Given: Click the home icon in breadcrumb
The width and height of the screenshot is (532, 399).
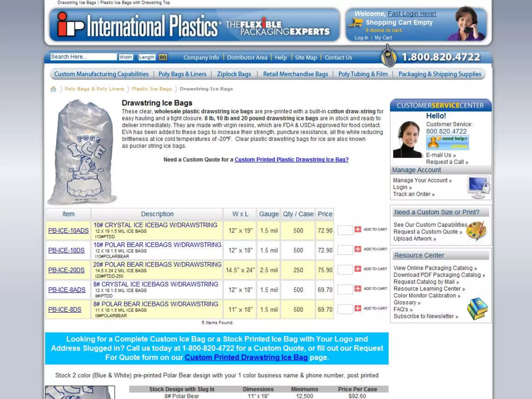Looking at the screenshot, I should [53, 89].
